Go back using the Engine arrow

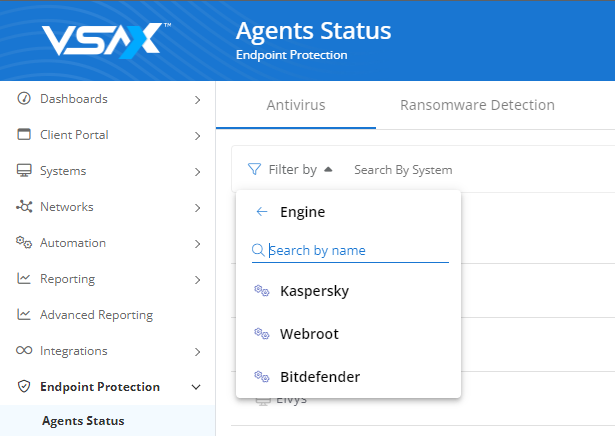tap(262, 212)
